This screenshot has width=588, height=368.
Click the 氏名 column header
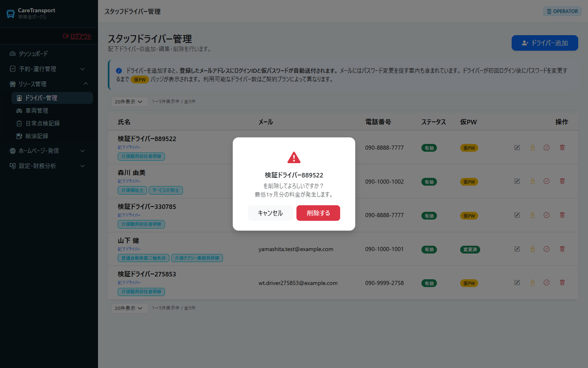pyautogui.click(x=124, y=122)
